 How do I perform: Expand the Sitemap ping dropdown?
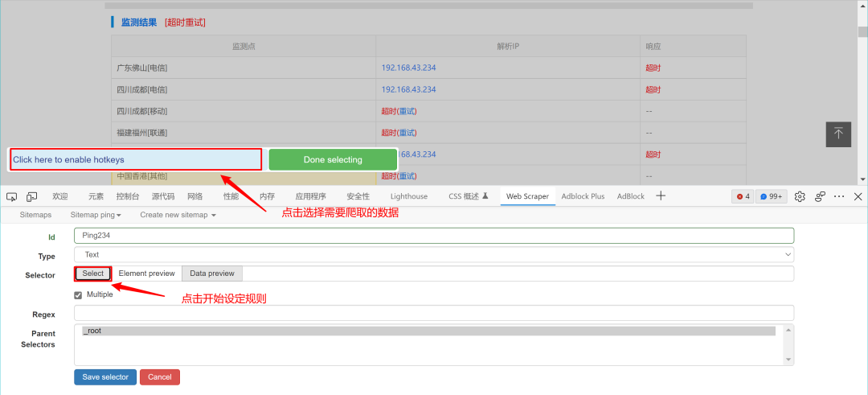(x=96, y=215)
